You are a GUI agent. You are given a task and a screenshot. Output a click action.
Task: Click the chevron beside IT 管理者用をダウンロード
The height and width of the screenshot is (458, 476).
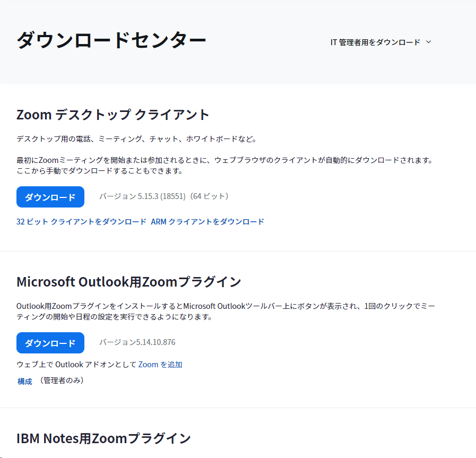429,42
